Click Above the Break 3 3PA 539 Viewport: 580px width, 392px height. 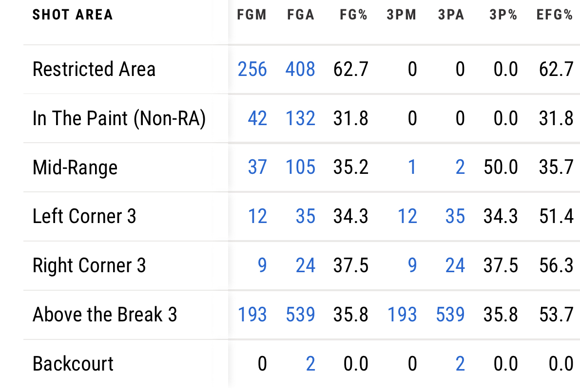450,315
